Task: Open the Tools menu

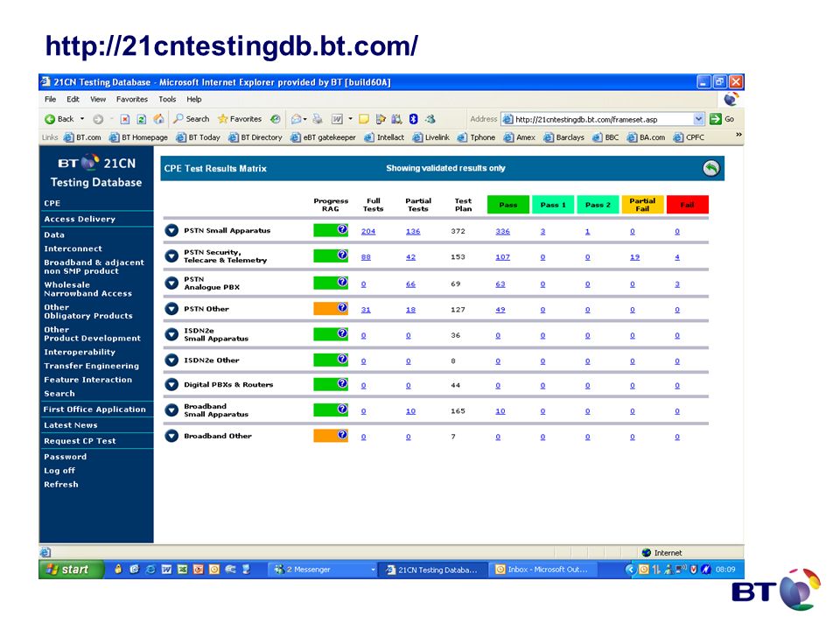Action: point(167,99)
